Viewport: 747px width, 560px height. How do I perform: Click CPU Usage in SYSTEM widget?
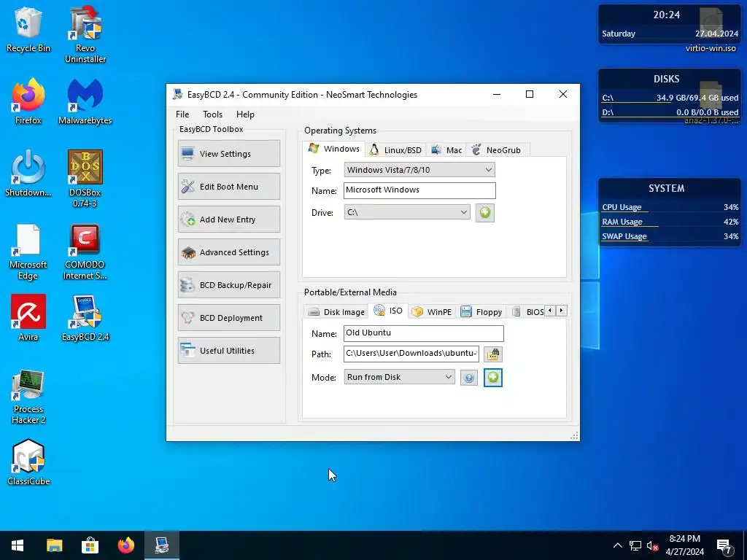(x=670, y=207)
